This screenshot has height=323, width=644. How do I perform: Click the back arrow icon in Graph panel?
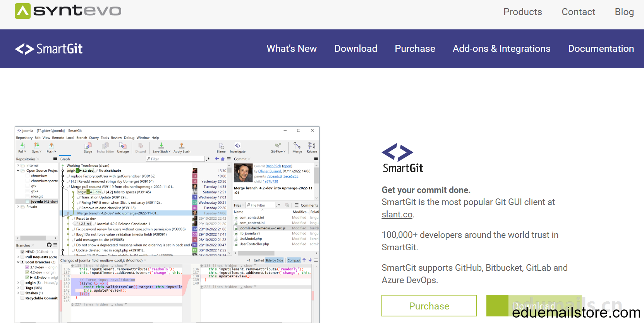click(x=217, y=159)
